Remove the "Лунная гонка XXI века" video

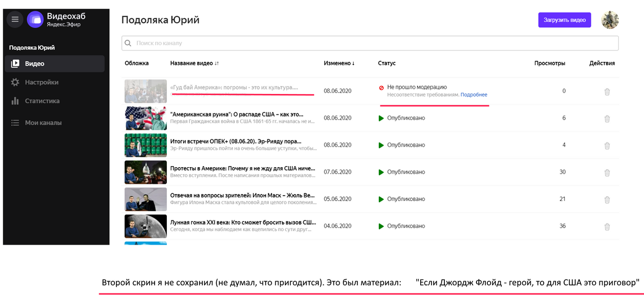607,226
